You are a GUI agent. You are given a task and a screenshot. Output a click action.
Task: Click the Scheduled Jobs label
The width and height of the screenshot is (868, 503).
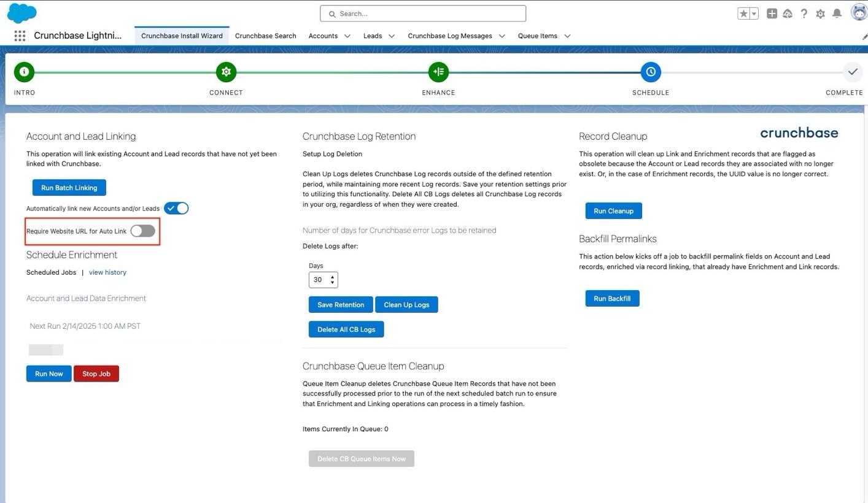coord(52,272)
